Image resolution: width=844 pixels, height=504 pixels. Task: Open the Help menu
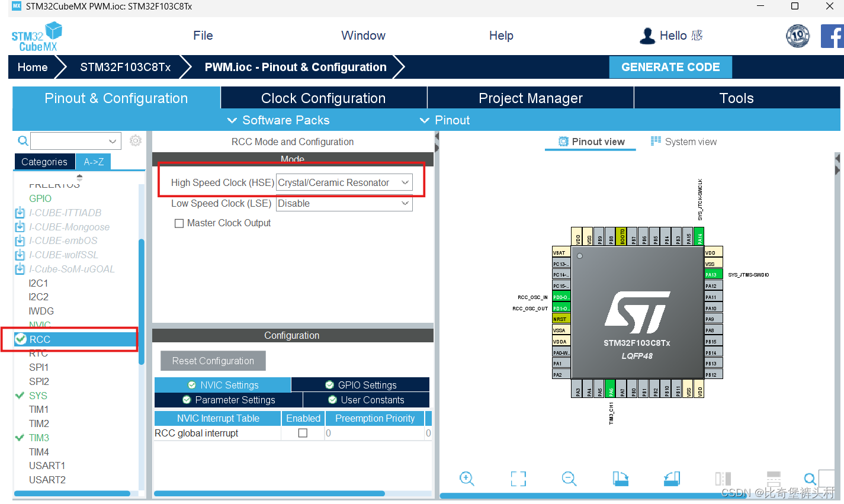(x=501, y=36)
